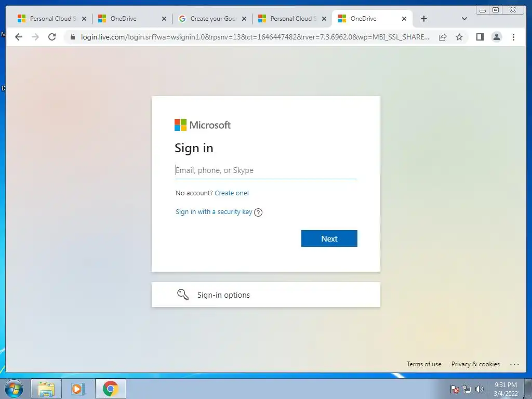Reload the current page
The height and width of the screenshot is (399, 532).
click(x=52, y=37)
